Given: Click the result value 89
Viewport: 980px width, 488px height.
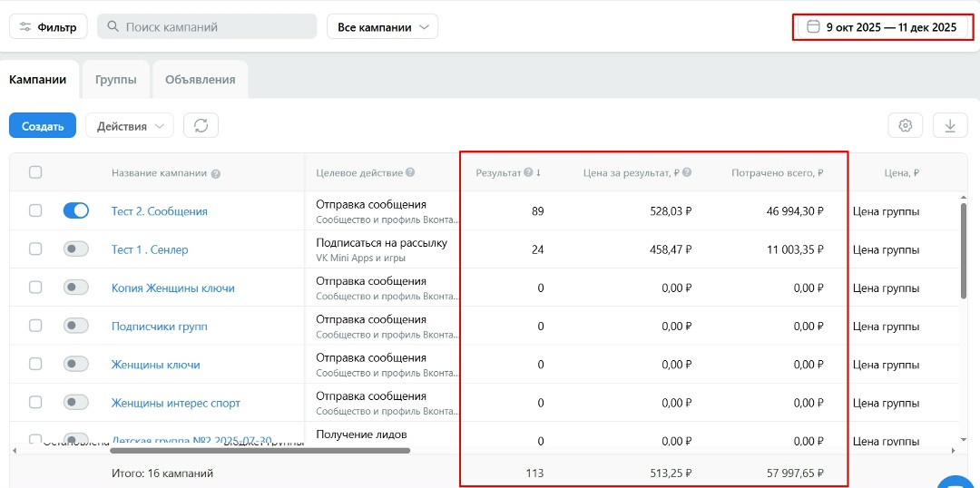Looking at the screenshot, I should 537,211.
